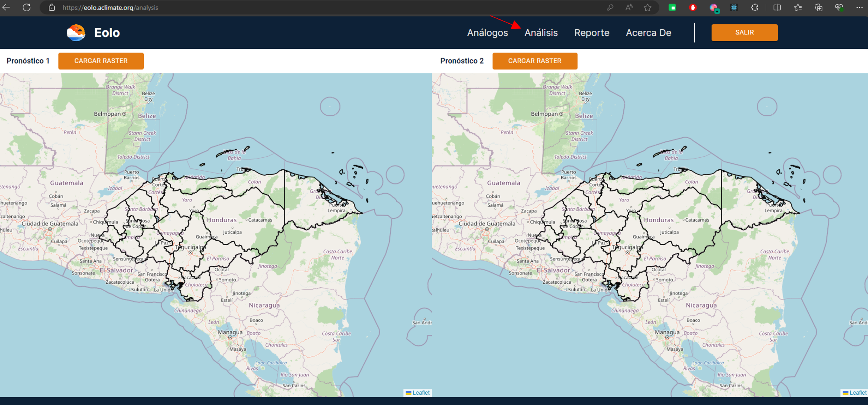This screenshot has width=868, height=405.
Task: Click Guatemala label on the Pronóstico 1 map
Action: tap(67, 183)
